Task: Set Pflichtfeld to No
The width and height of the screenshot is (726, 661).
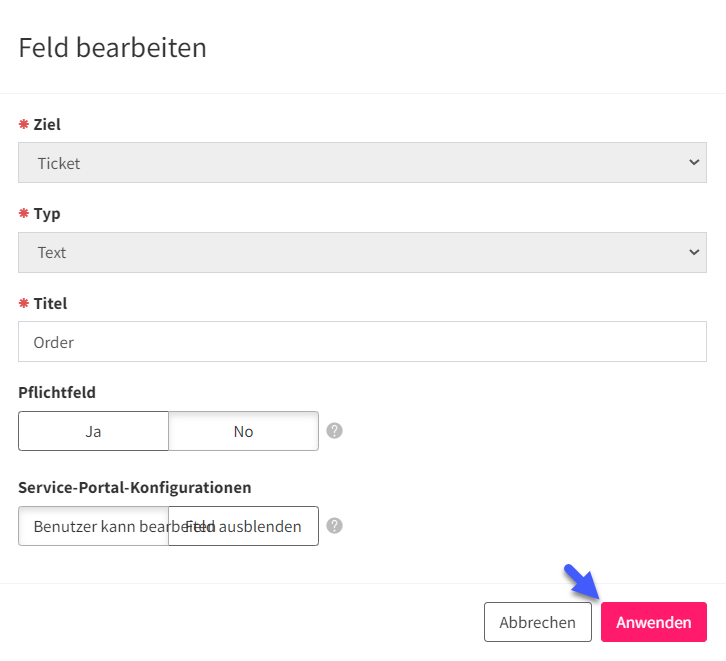Action: tap(244, 431)
